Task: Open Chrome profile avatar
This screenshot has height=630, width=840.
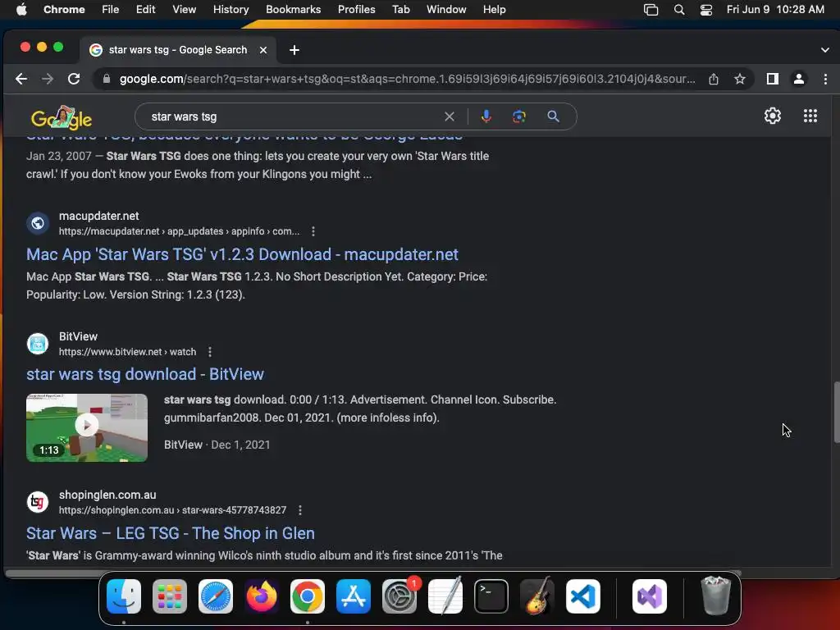Action: click(799, 80)
